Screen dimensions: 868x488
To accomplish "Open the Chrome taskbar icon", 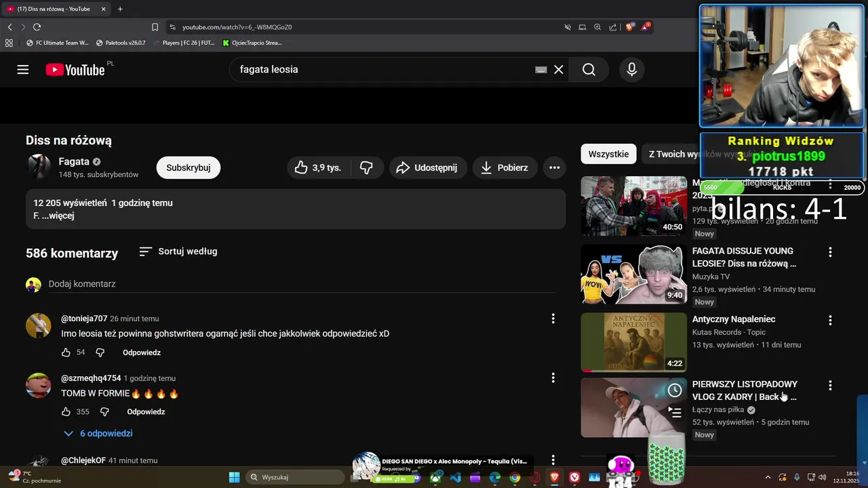I will [x=515, y=477].
